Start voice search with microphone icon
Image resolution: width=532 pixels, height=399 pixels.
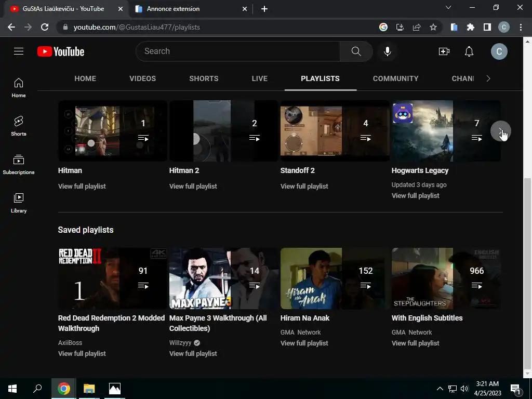click(387, 51)
